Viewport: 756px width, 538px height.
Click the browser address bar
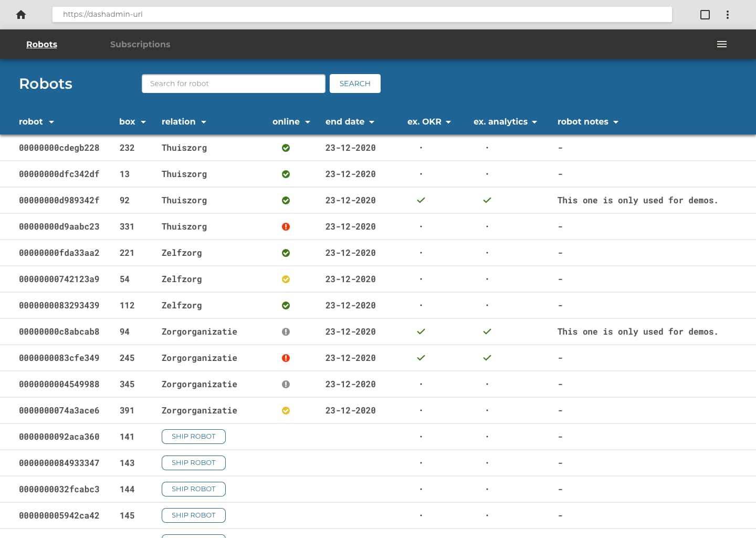(362, 14)
